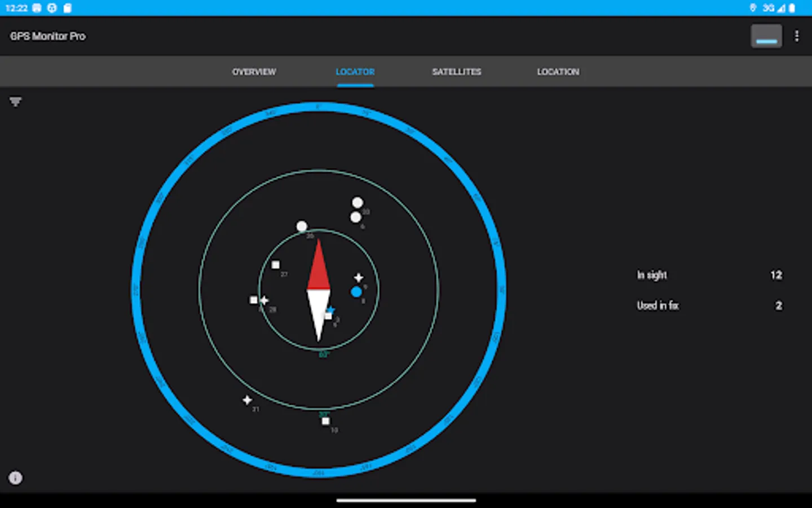This screenshot has height=508, width=812.
Task: Tap the clock in status bar
Action: [x=16, y=8]
